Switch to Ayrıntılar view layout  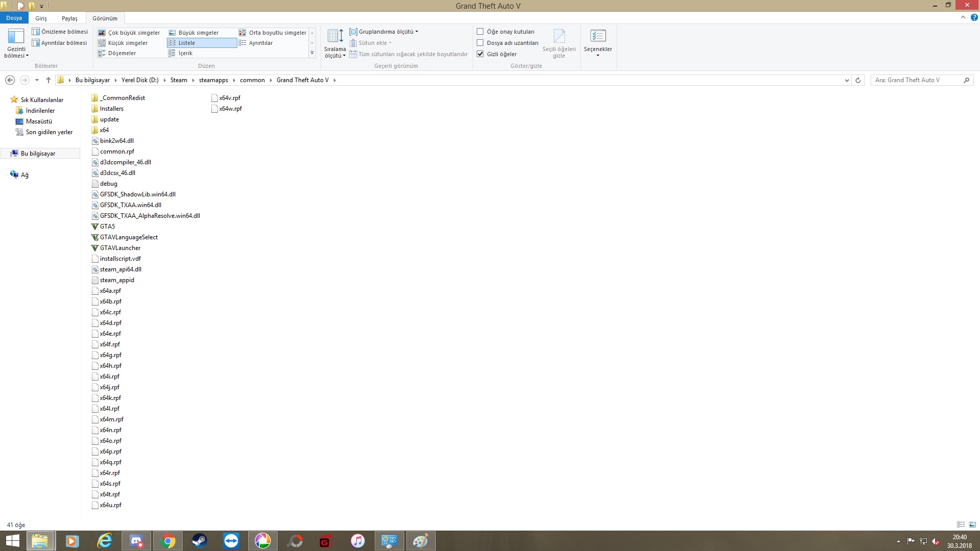(x=256, y=43)
